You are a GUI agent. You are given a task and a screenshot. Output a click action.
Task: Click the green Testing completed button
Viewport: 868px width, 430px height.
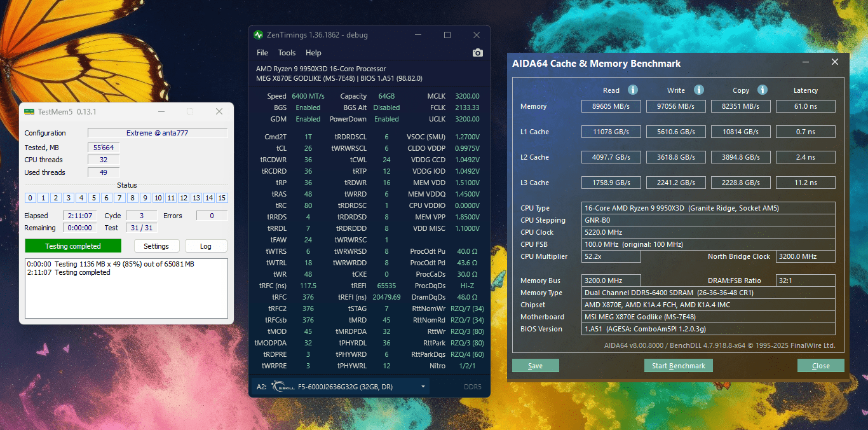tap(72, 246)
